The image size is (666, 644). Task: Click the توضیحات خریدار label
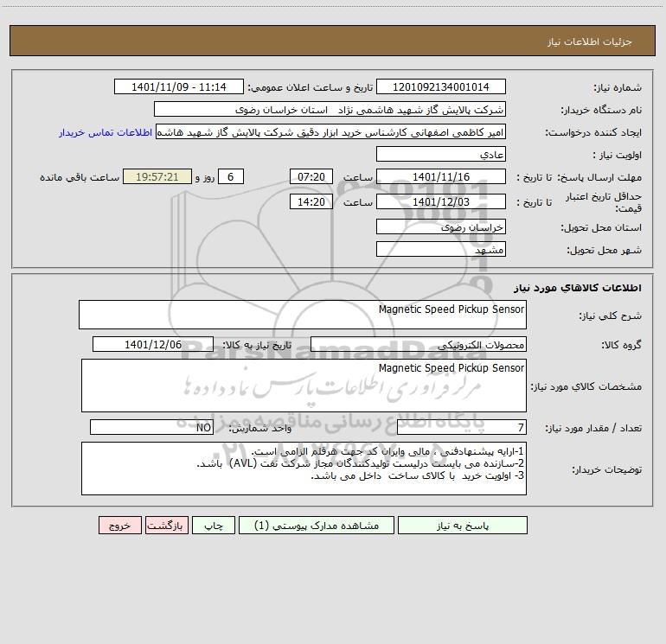click(607, 470)
